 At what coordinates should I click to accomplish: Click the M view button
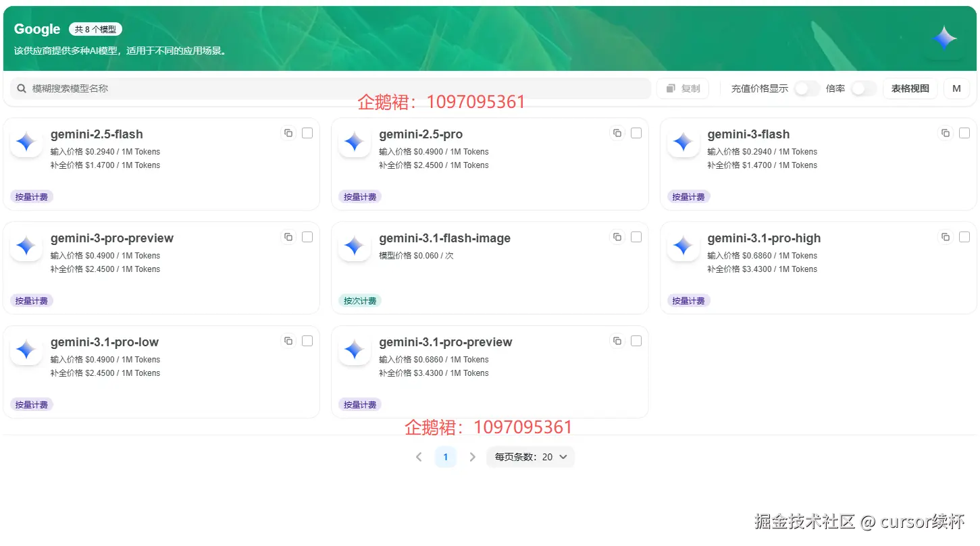coord(956,88)
